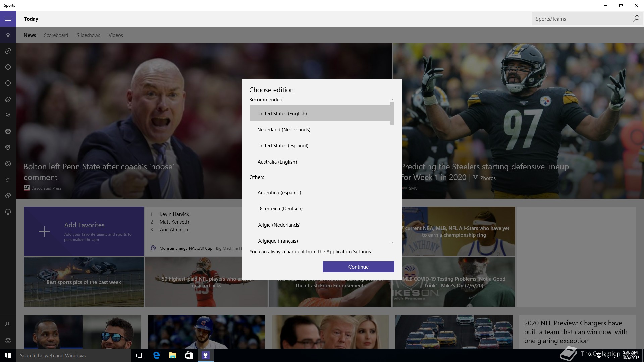Open the golf section icon
644x362 pixels.
pyautogui.click(x=8, y=115)
